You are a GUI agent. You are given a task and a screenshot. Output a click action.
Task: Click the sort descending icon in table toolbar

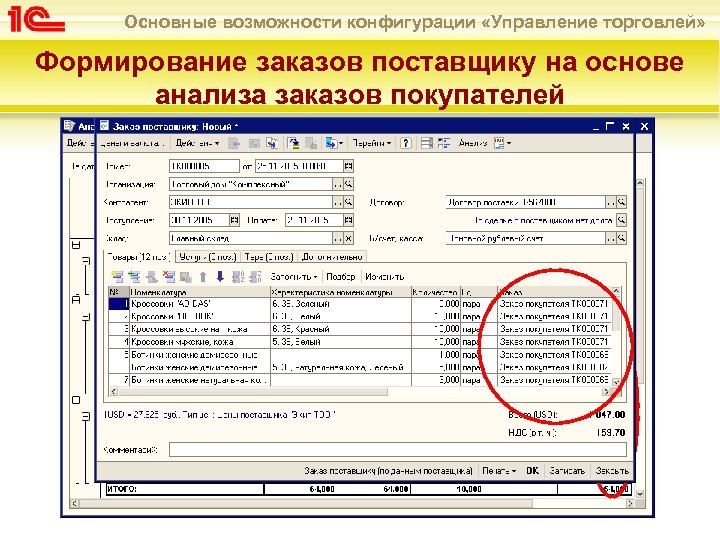(x=255, y=277)
